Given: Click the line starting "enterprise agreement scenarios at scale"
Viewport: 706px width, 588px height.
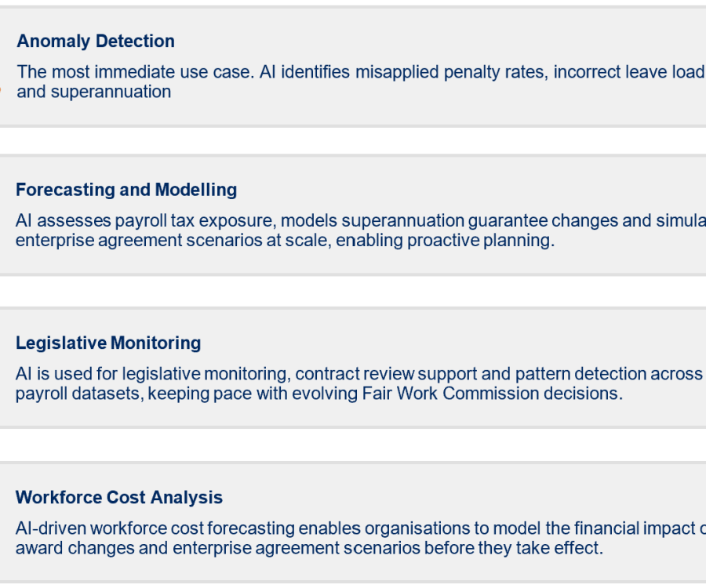Looking at the screenshot, I should [285, 241].
